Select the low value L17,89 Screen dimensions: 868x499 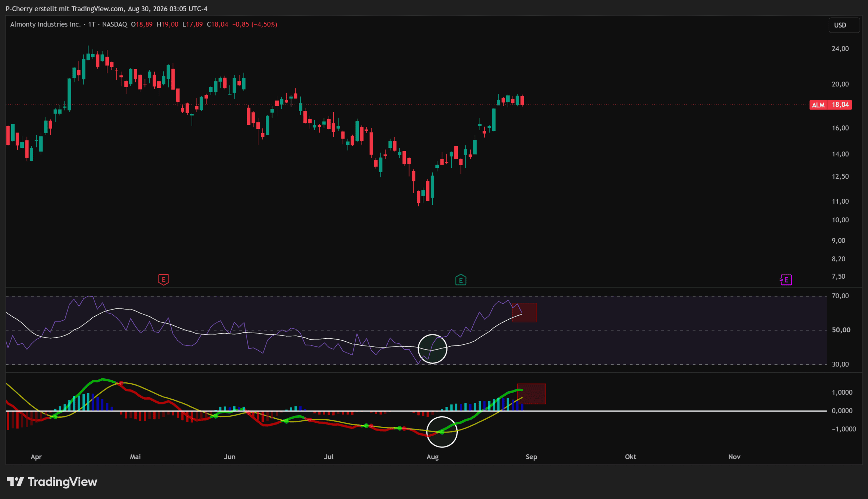pos(192,24)
